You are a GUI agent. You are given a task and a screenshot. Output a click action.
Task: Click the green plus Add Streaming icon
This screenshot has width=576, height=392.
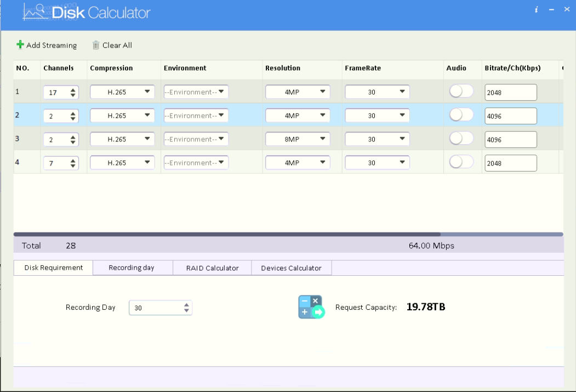(x=20, y=45)
